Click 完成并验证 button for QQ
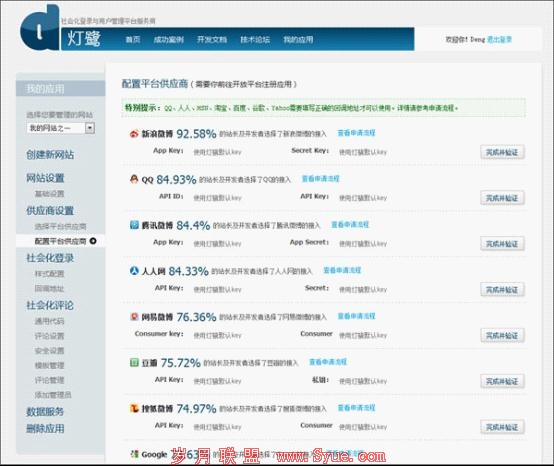The image size is (554, 466). point(502,198)
